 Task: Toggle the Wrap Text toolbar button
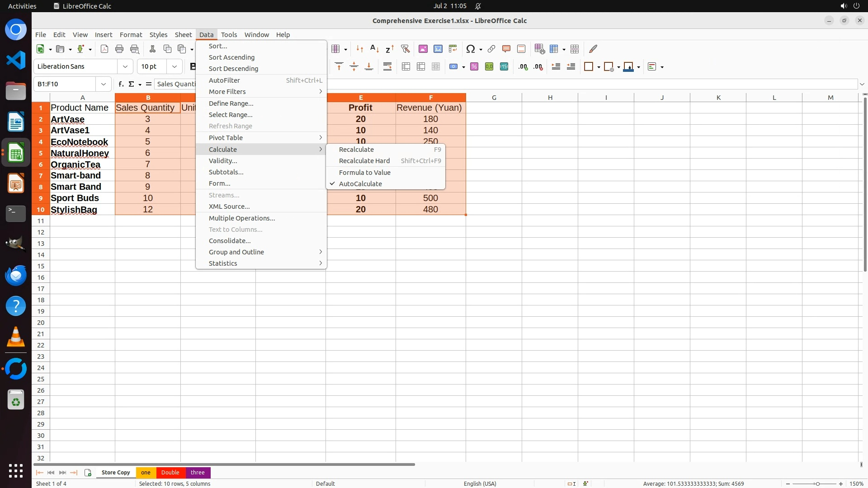(x=387, y=67)
